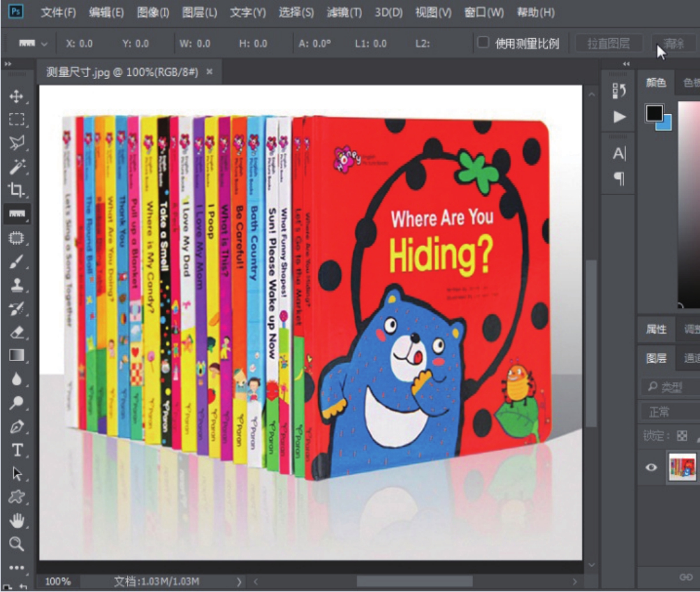Select the Pen tool
The width and height of the screenshot is (700, 592).
[17, 427]
